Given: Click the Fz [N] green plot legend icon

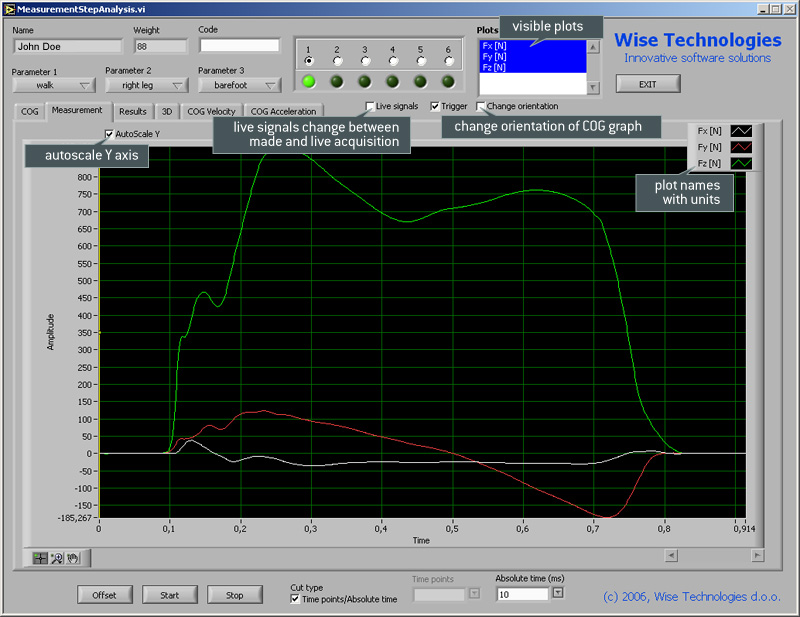Looking at the screenshot, I should pyautogui.click(x=741, y=163).
